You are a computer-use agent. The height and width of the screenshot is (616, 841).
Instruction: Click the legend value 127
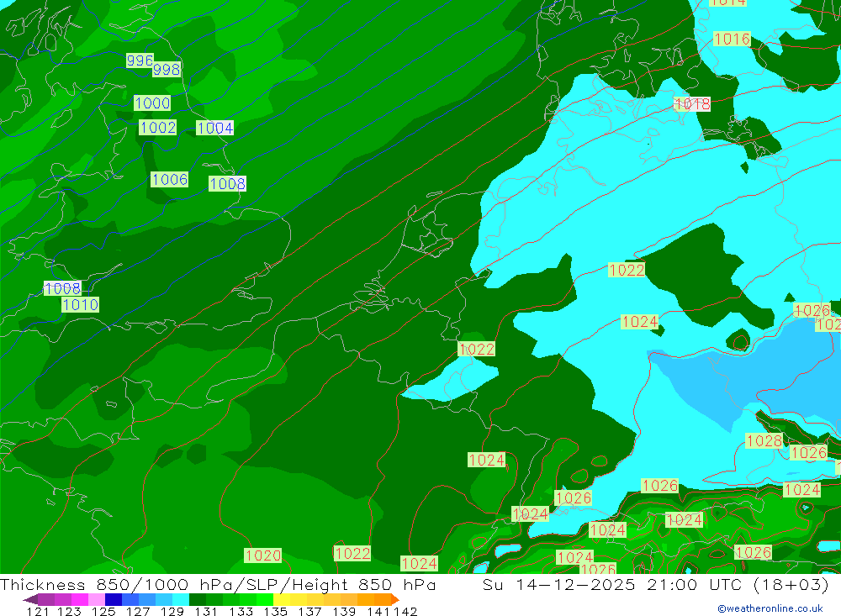click(x=138, y=612)
